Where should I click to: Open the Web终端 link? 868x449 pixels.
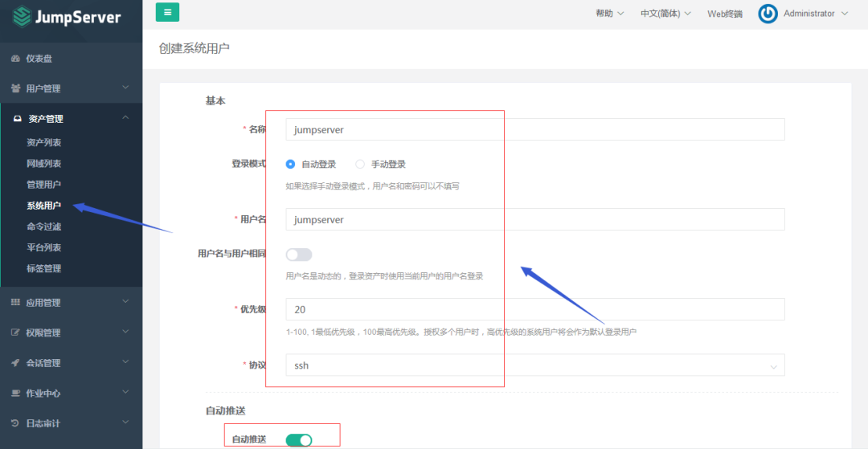pyautogui.click(x=725, y=14)
